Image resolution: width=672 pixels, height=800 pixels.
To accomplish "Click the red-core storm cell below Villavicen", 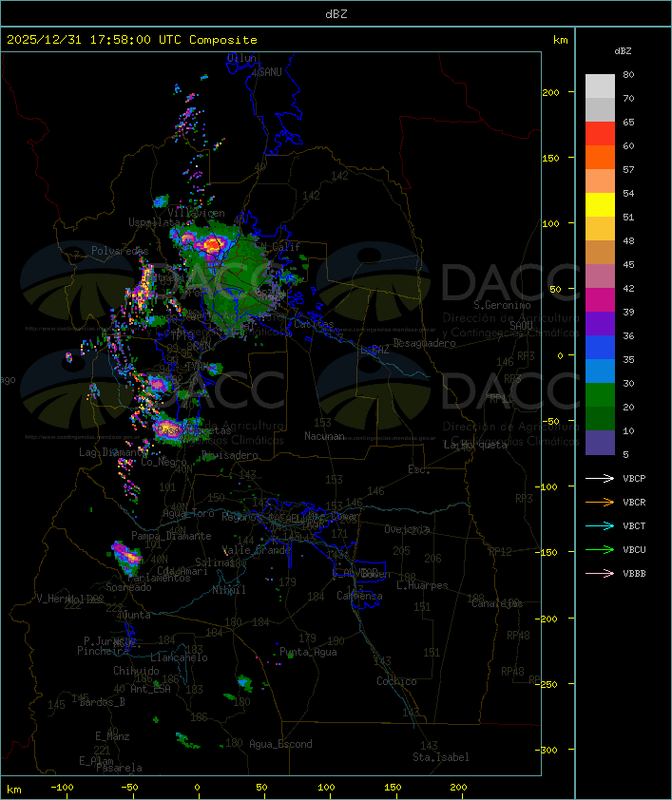I will click(x=211, y=245).
